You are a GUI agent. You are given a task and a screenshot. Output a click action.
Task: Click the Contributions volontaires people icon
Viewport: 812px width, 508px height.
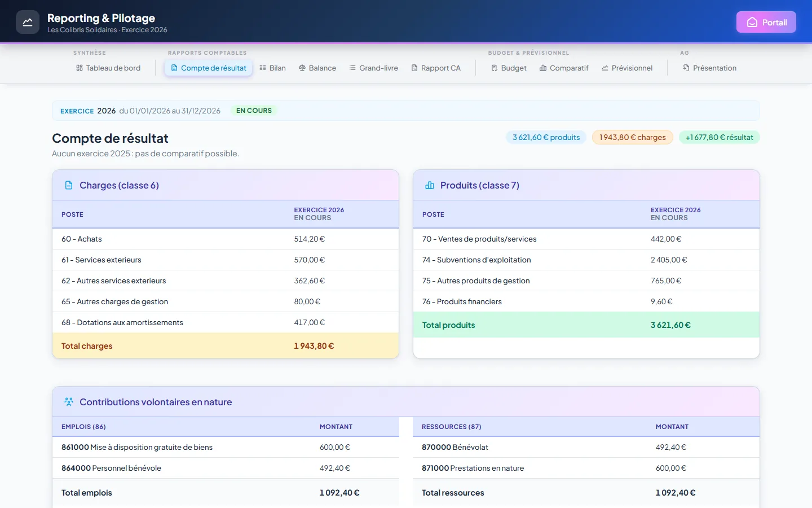(x=69, y=402)
